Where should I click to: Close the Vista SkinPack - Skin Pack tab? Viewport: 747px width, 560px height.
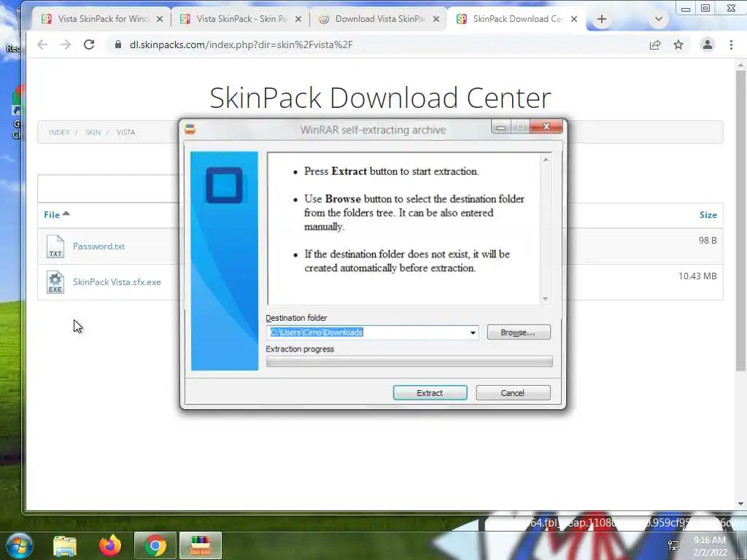tap(298, 19)
